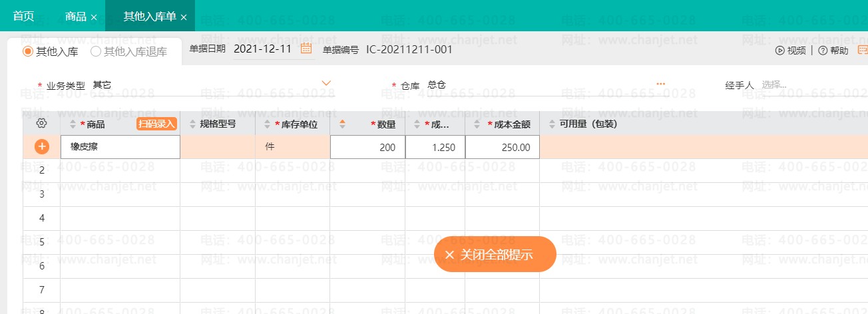Open the video tutorial play icon
Viewport: 868px width, 314px height.
[x=780, y=50]
